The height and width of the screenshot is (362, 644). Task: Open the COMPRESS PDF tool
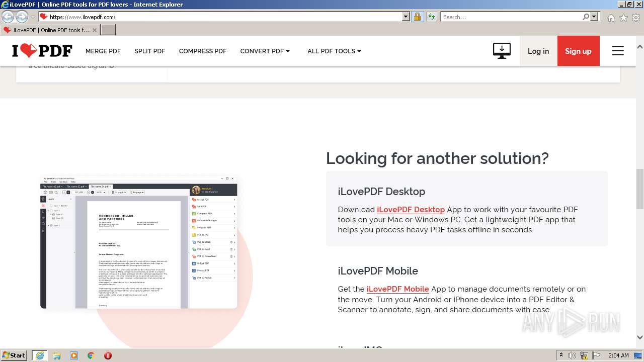[203, 51]
